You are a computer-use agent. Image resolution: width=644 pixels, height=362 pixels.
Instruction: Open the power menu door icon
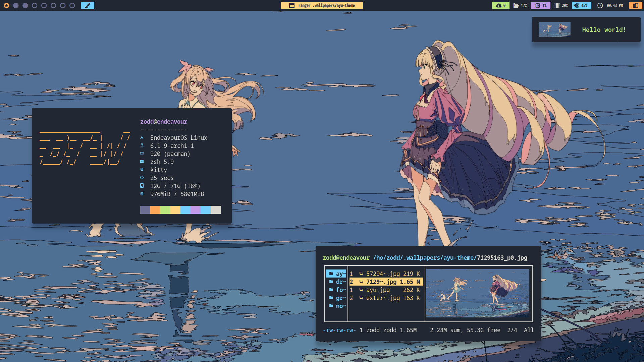coord(635,5)
